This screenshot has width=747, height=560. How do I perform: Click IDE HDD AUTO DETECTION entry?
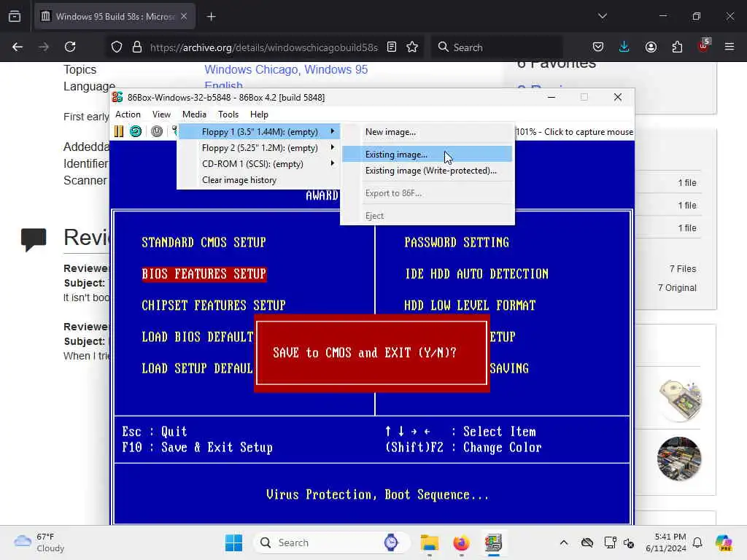pyautogui.click(x=476, y=274)
